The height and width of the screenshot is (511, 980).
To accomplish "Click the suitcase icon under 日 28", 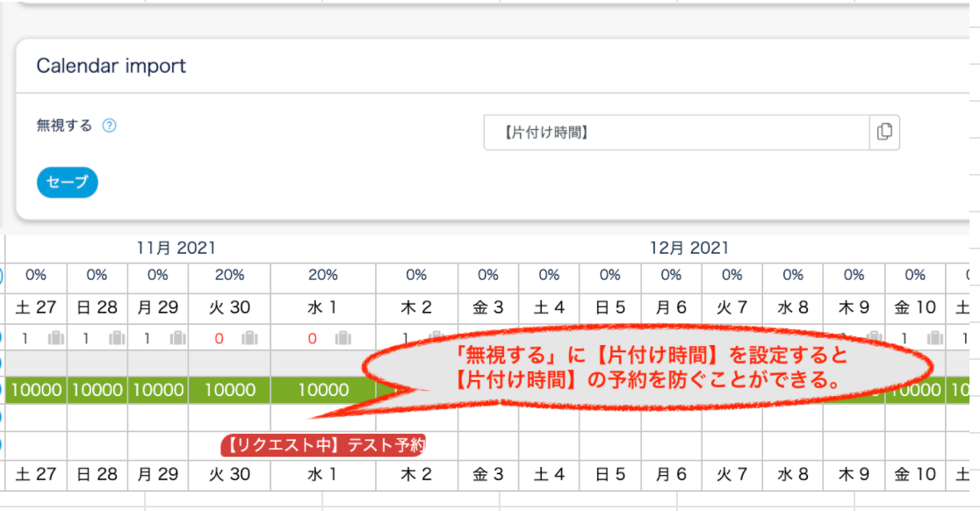I will (117, 338).
